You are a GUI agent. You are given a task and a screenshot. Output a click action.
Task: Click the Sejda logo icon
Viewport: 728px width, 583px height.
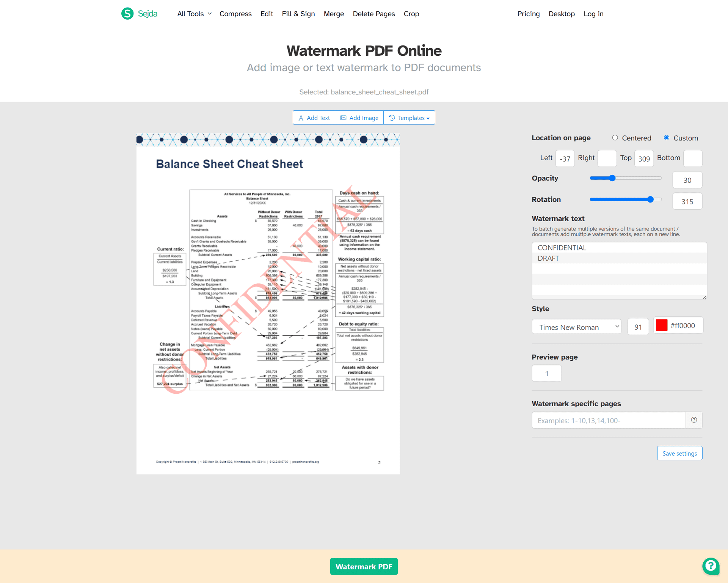coord(127,14)
